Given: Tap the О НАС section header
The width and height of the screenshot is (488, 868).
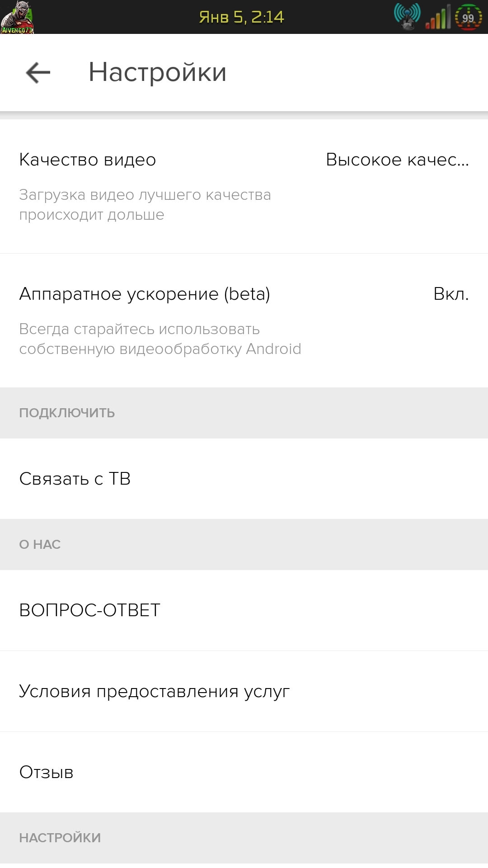Looking at the screenshot, I should pos(40,544).
